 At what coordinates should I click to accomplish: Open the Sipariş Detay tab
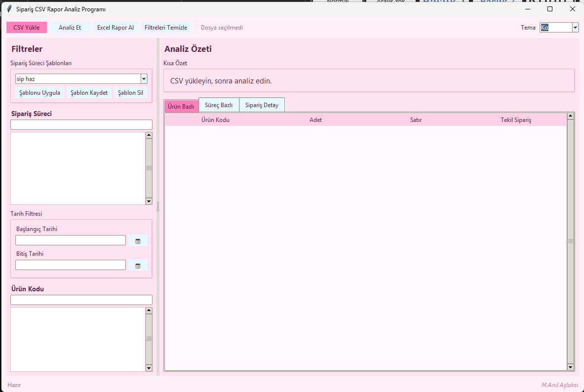coord(262,105)
